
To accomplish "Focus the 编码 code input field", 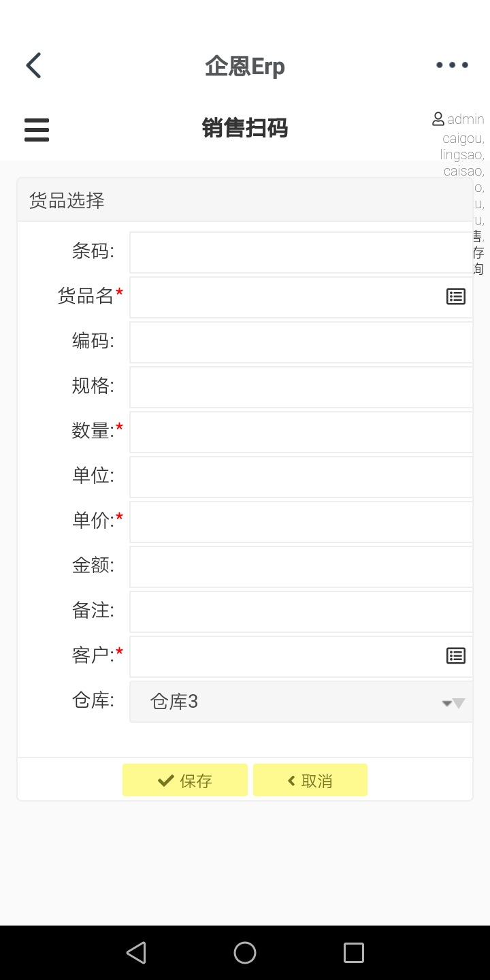I will [299, 342].
